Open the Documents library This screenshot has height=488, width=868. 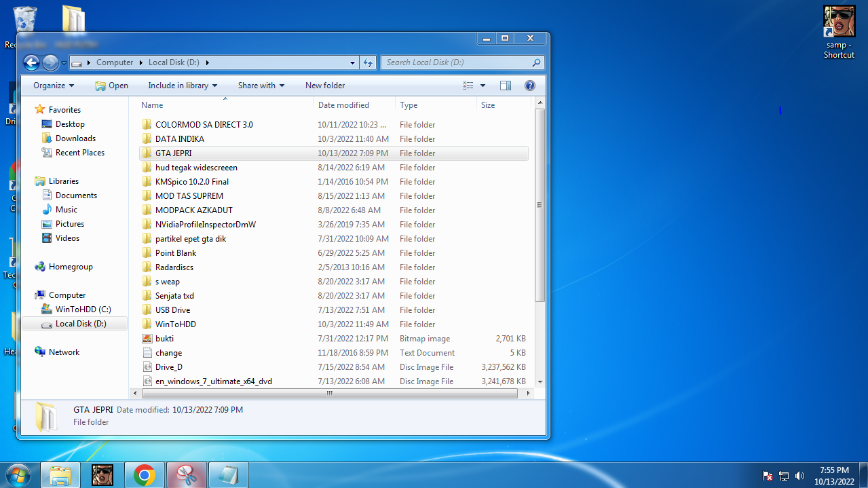(x=76, y=195)
